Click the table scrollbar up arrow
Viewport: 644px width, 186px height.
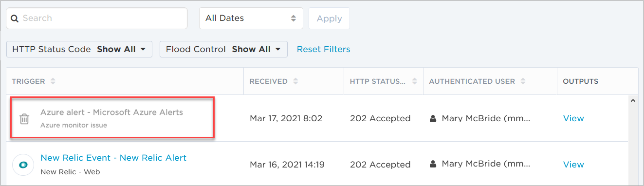pos(633,101)
